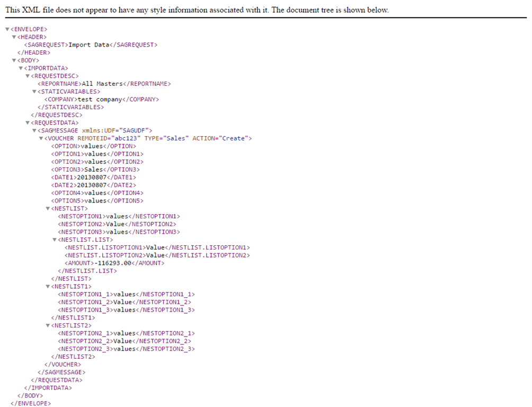Collapse the NESTLIST.LIST node
The height and width of the screenshot is (407, 532).
point(54,240)
